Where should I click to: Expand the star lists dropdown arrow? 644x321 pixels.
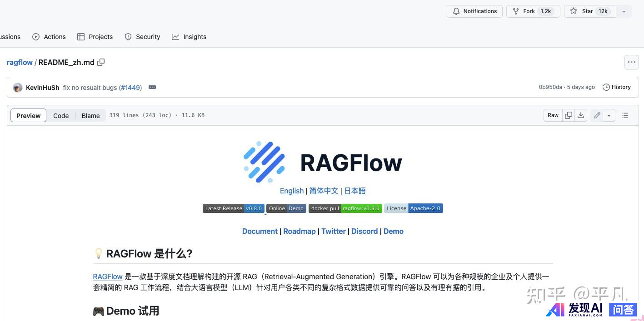624,11
